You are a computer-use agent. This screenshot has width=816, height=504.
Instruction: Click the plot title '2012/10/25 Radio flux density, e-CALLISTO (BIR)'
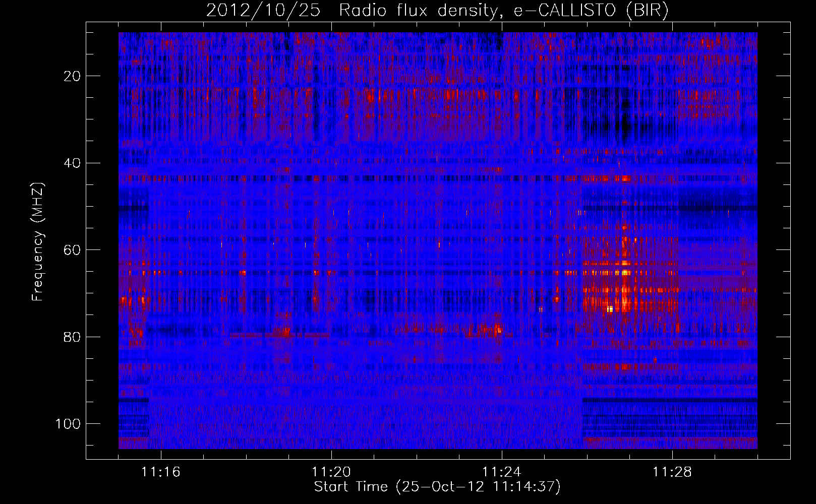pos(437,11)
